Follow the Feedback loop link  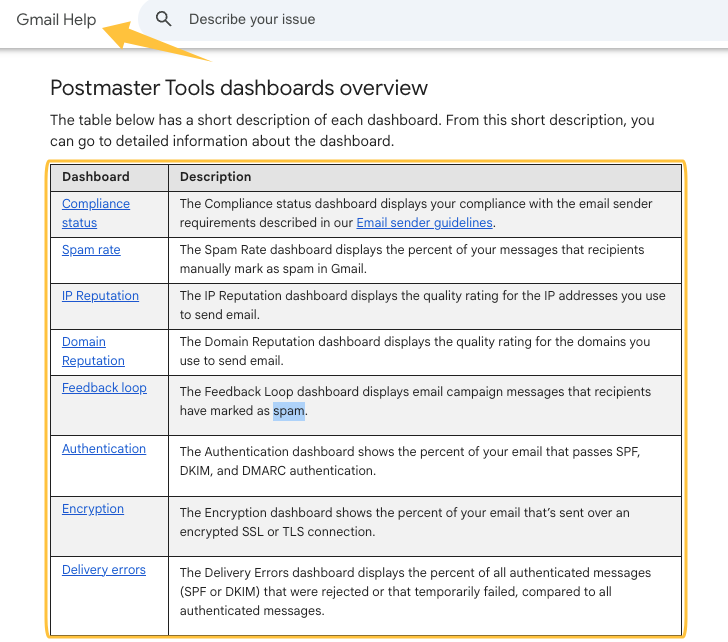104,388
